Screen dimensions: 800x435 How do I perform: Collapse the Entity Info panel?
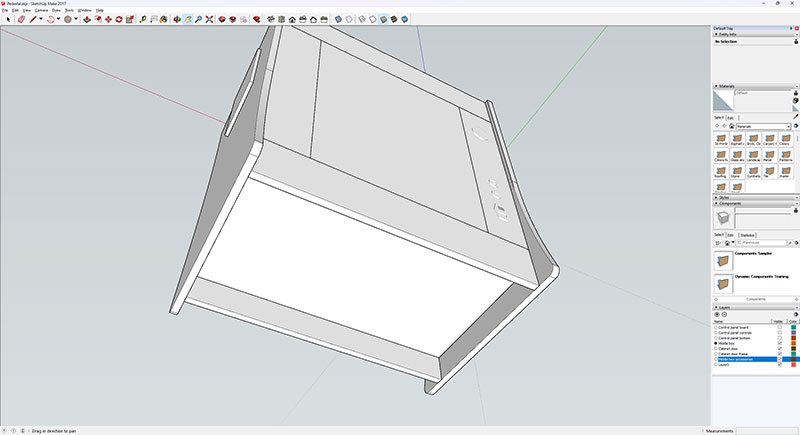point(716,34)
